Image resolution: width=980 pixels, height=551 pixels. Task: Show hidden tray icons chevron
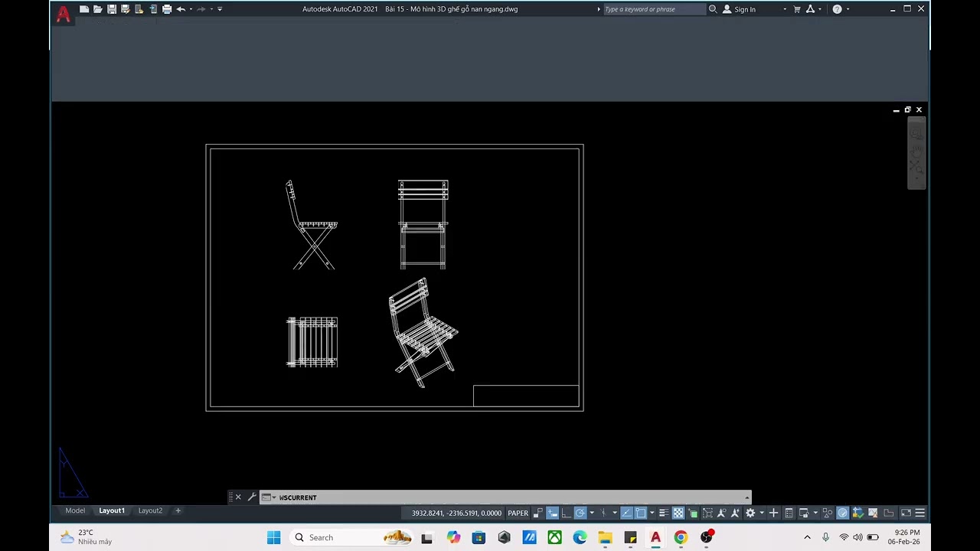tap(807, 537)
